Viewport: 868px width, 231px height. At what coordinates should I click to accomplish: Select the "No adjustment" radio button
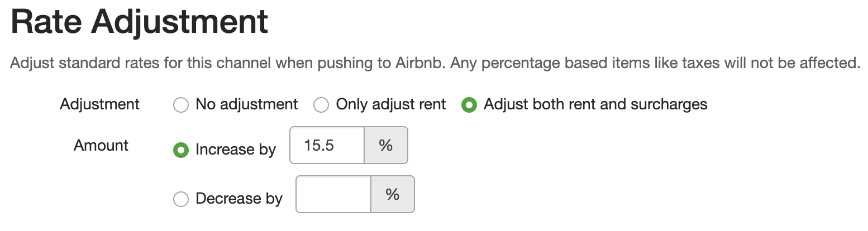tap(180, 105)
